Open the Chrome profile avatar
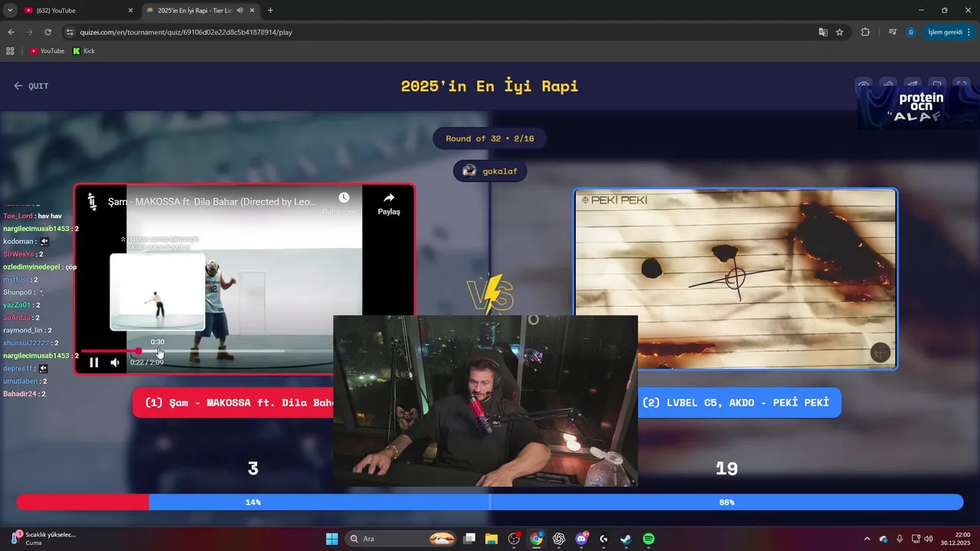 (911, 32)
